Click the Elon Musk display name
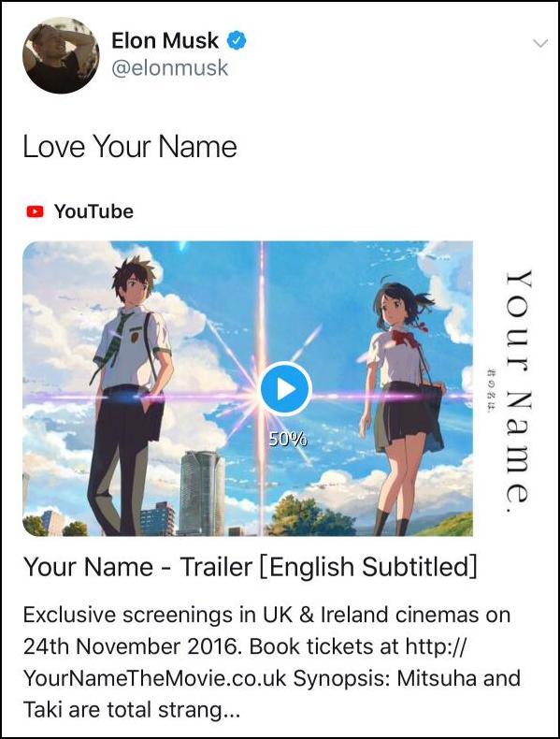Image resolution: width=560 pixels, height=739 pixels. [165, 40]
